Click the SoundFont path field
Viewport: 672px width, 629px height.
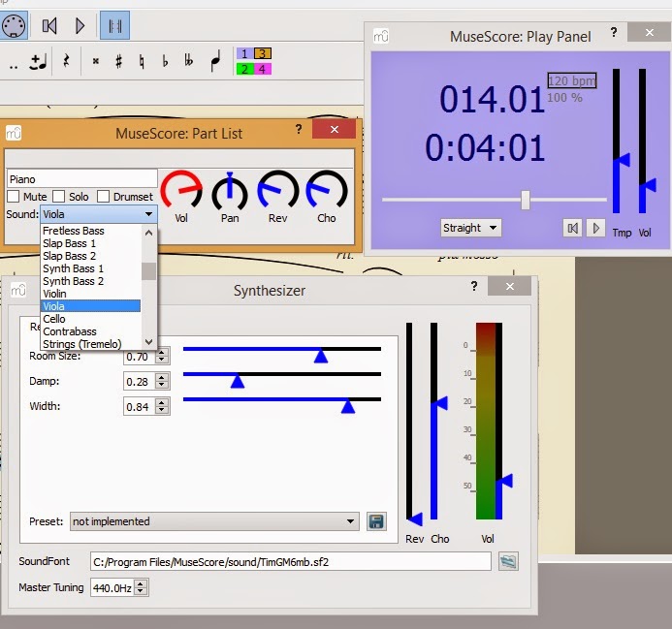click(x=291, y=562)
